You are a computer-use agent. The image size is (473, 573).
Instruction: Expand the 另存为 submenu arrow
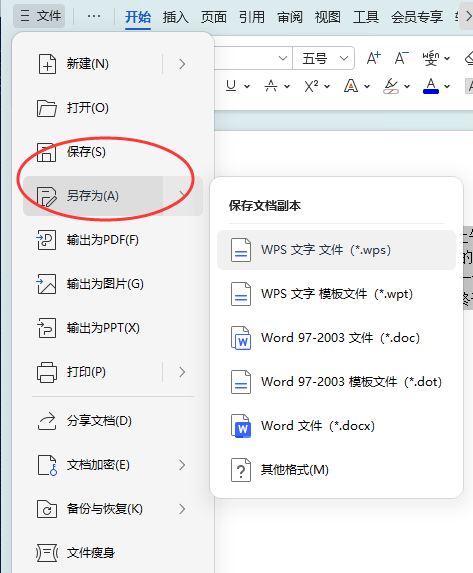click(x=182, y=196)
